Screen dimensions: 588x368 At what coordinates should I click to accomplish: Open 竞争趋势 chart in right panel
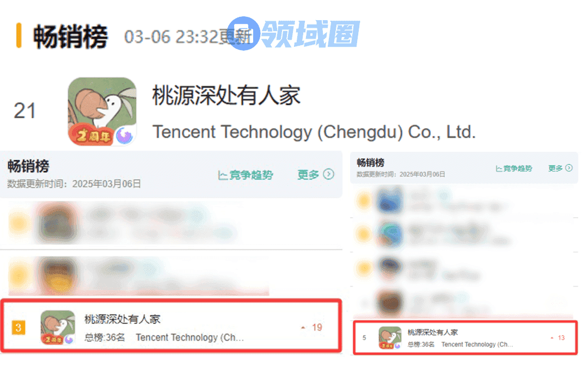[514, 168]
